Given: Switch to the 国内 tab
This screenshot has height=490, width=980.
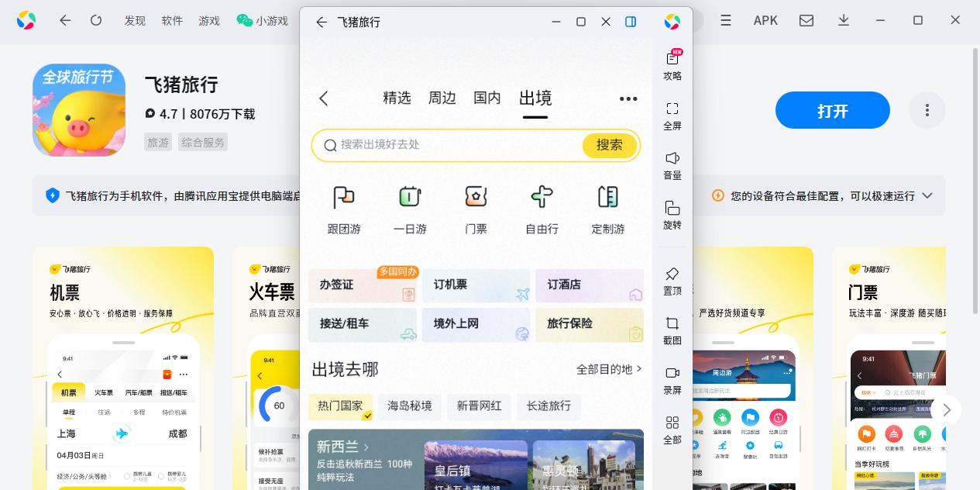Looking at the screenshot, I should coord(487,98).
